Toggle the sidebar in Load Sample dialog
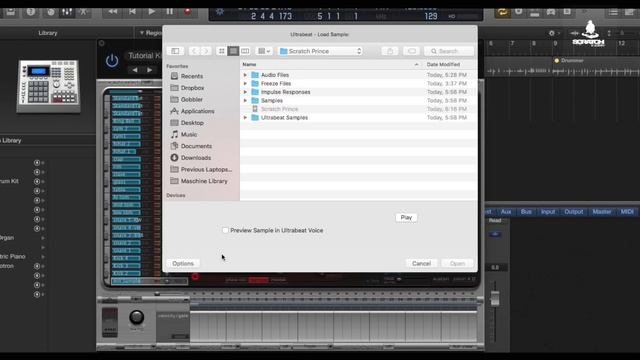The height and width of the screenshot is (360, 640). (175, 51)
